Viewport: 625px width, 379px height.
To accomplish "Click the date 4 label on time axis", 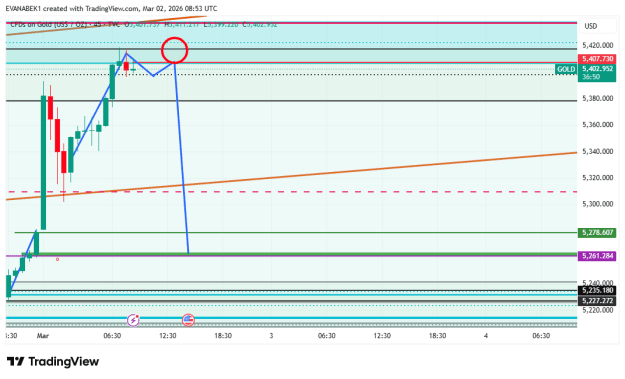I will [485, 336].
